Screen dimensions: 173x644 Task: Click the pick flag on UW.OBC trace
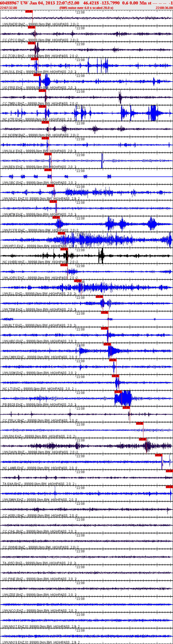(48, 170)
